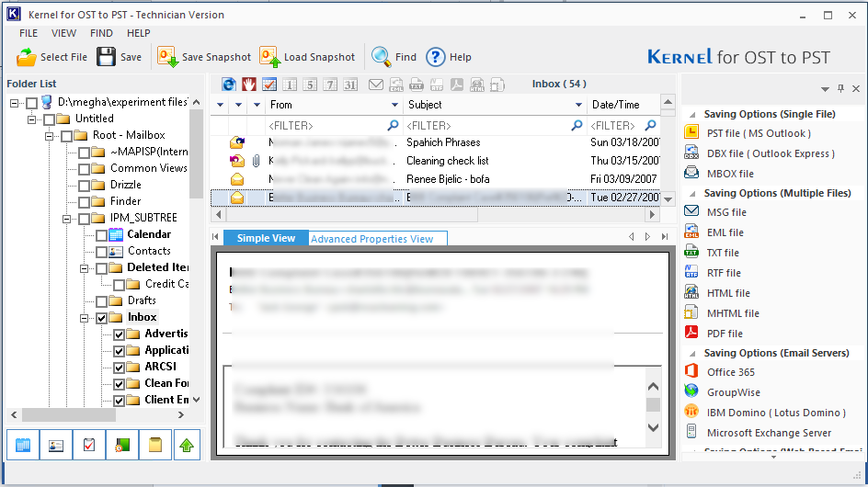Click the Select File folder icon

pyautogui.click(x=26, y=57)
